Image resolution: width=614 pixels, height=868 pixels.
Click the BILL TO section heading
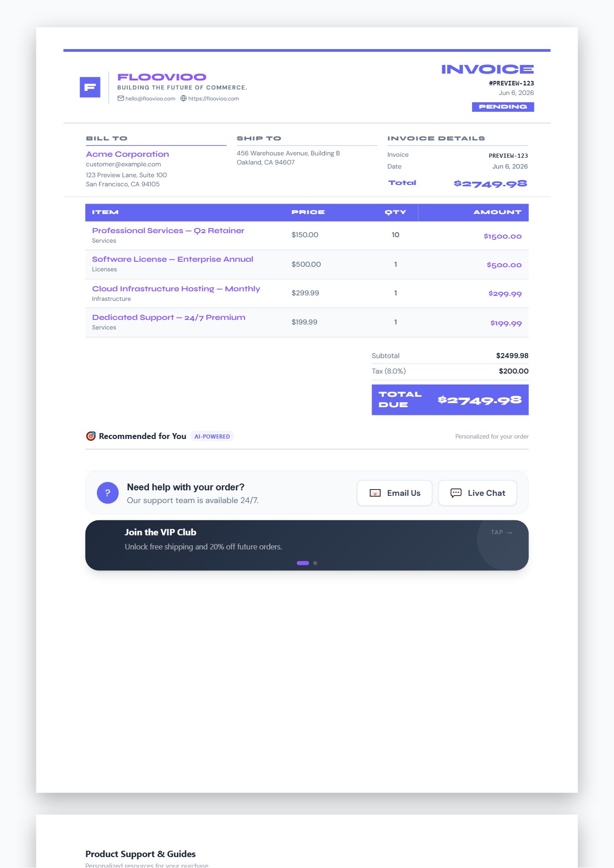tap(106, 139)
